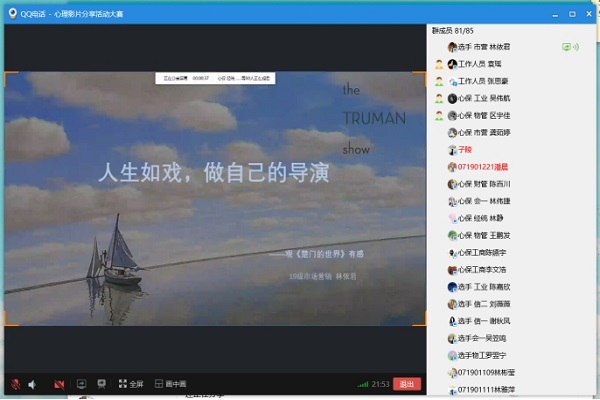
Task: Open avatar of 心保 物管 王鹏发
Action: tap(452, 235)
